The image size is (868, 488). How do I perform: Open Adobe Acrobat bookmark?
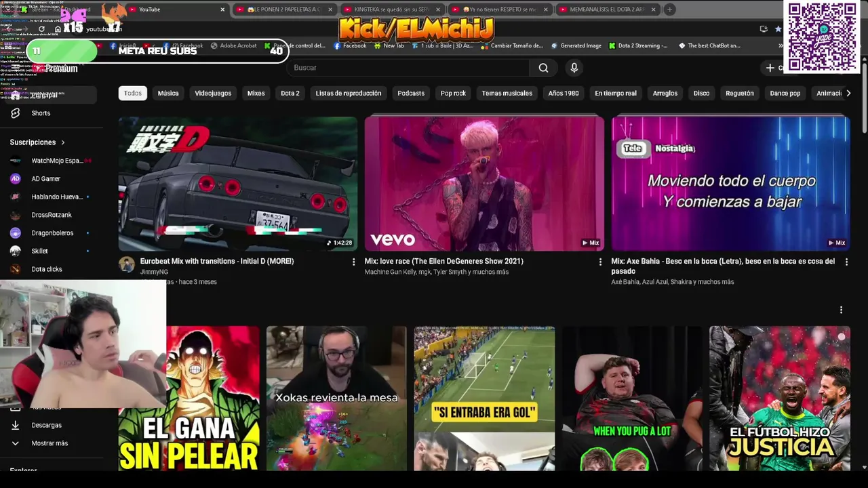coord(234,46)
